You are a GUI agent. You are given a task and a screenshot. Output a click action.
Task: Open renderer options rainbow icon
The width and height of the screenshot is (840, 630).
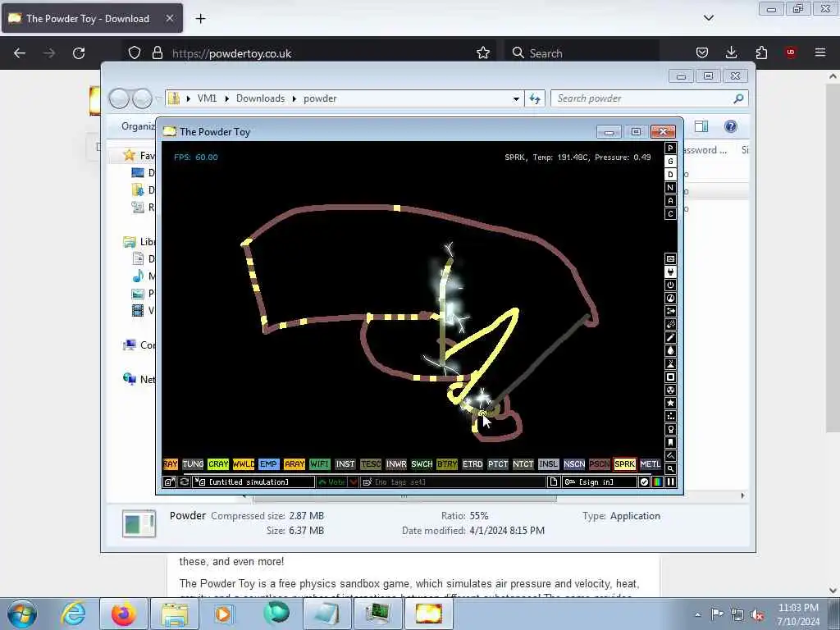coord(657,482)
